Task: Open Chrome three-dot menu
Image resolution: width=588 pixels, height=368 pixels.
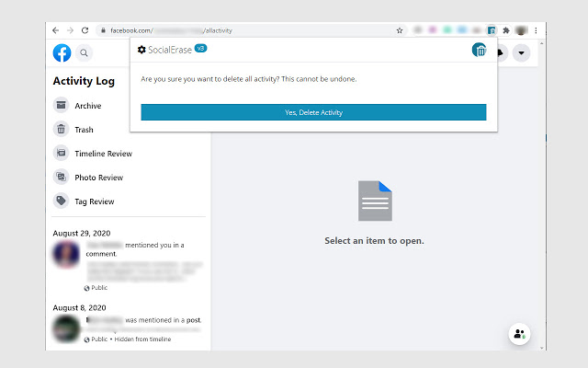Action: (536, 30)
